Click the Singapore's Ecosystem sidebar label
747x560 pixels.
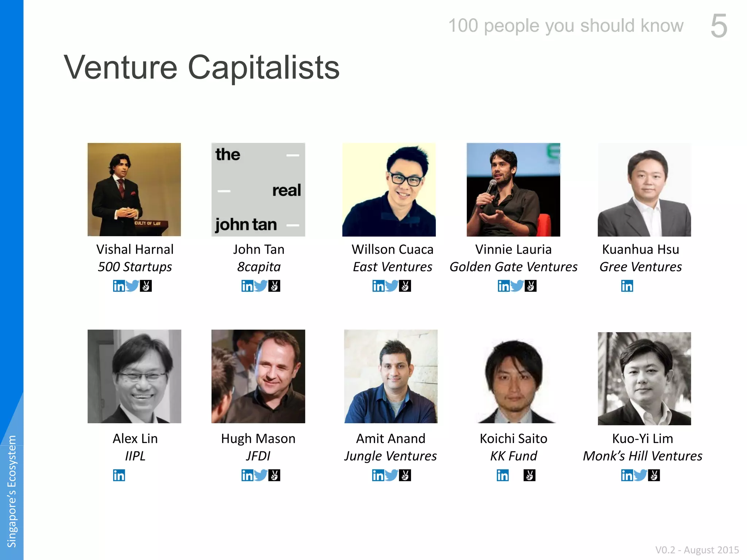(12, 491)
